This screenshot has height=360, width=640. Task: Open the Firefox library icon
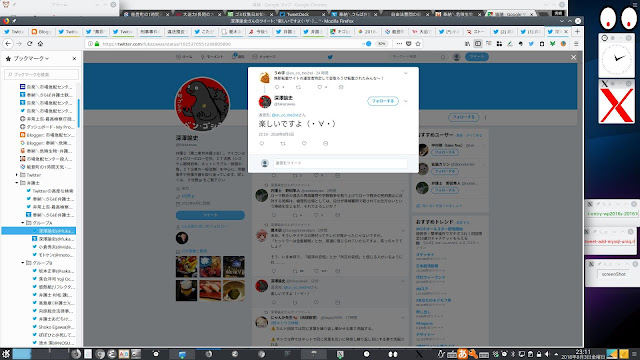[467, 44]
